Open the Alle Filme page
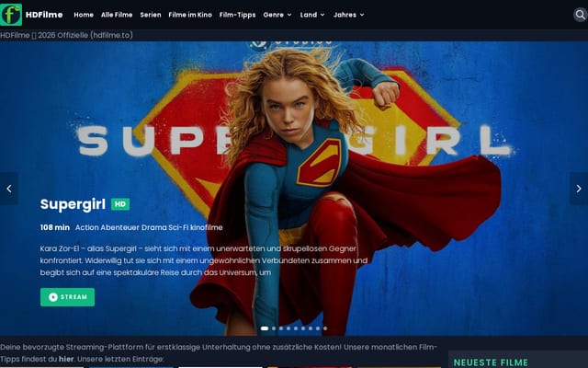Image resolution: width=588 pixels, height=368 pixels. [117, 15]
